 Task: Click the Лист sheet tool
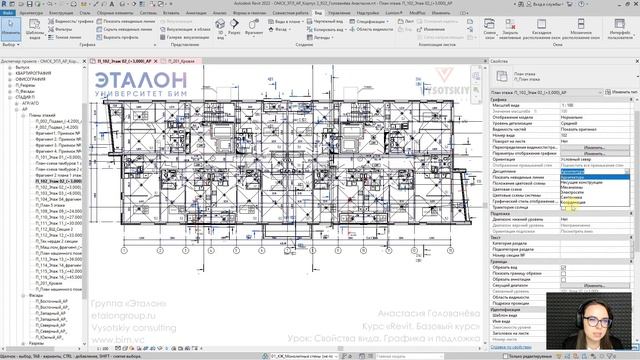click(405, 21)
